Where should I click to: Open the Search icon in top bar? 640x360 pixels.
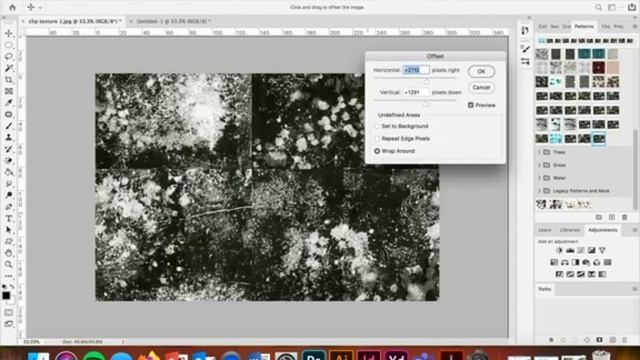pos(598,7)
